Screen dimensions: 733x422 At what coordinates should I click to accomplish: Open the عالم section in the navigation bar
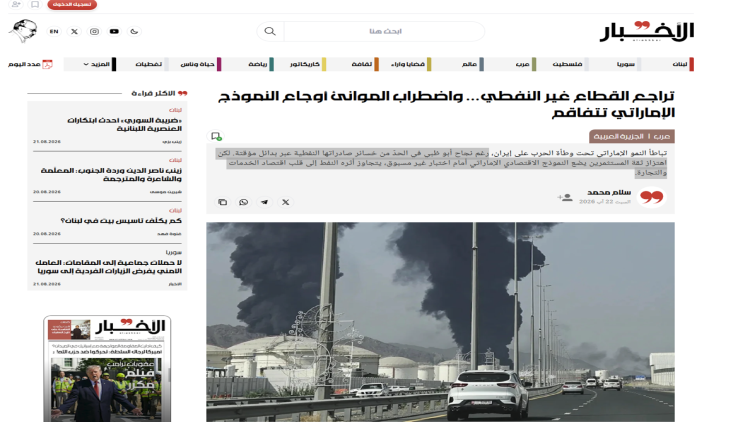tap(469, 64)
